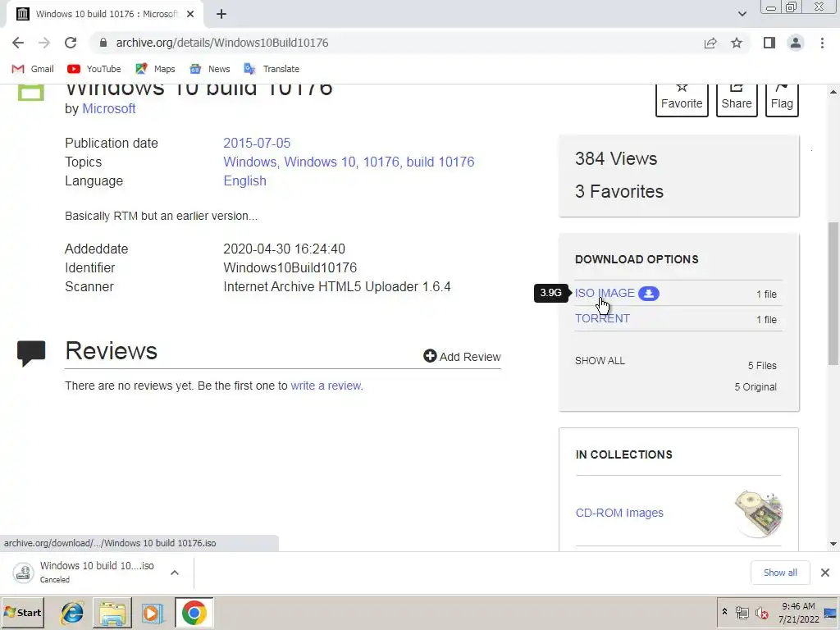Click the Windows topic link
Viewport: 840px width, 630px height.
[x=250, y=162]
